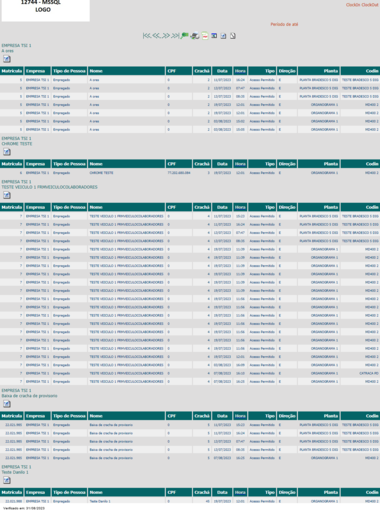This screenshot has width=380, height=513.
Task: Go to previous report page
Action: (x=156, y=36)
